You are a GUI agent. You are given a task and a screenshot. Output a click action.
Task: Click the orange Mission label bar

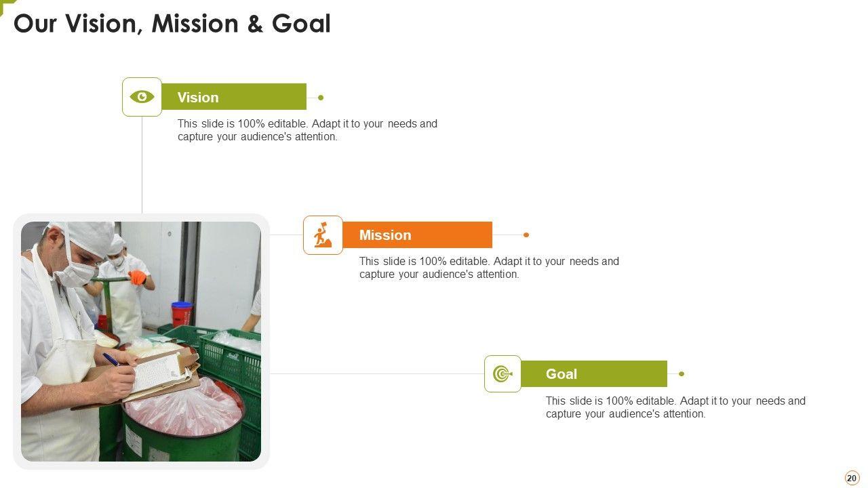tap(417, 235)
